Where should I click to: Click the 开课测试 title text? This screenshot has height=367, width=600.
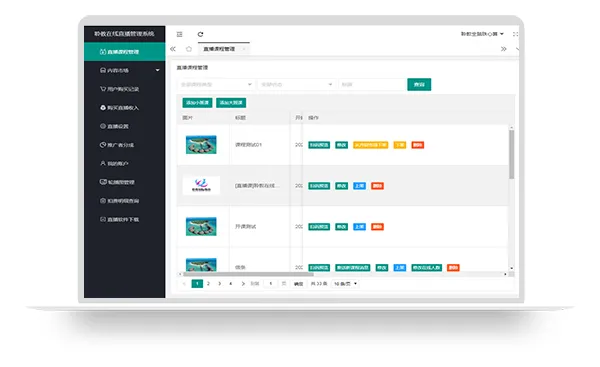[x=246, y=227]
